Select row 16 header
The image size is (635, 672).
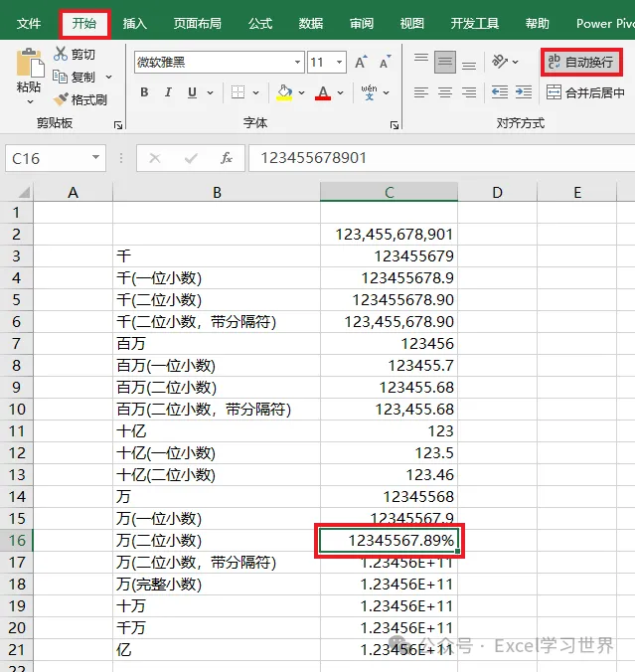click(x=17, y=540)
